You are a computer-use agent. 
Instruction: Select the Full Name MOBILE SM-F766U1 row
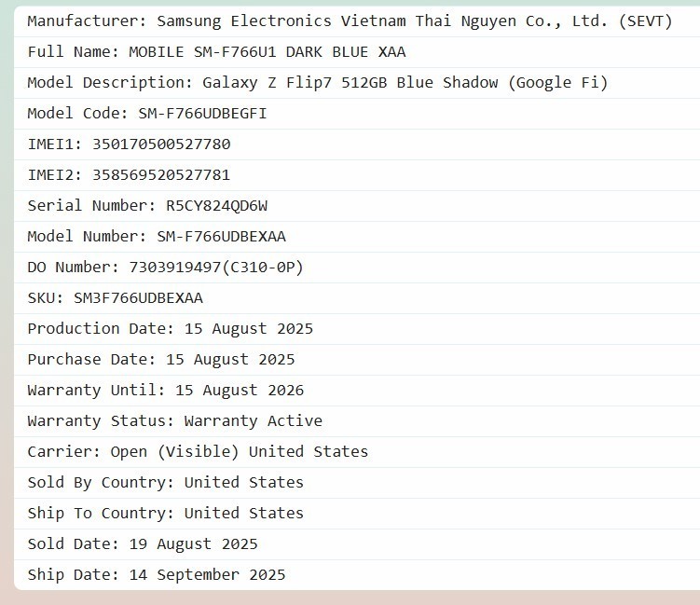click(x=216, y=52)
